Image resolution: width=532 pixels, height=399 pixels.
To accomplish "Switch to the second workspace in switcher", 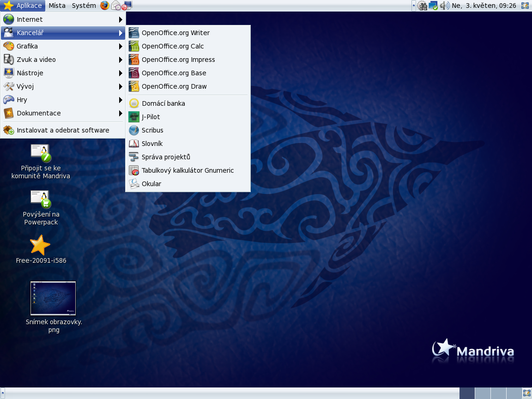I will click(x=483, y=393).
